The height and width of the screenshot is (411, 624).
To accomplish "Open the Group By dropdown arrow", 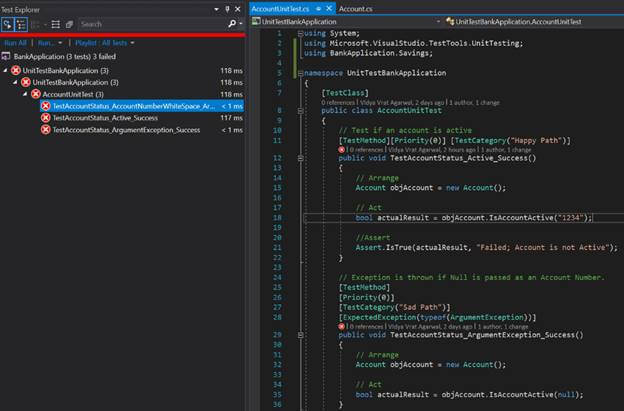I will pyautogui.click(x=45, y=25).
